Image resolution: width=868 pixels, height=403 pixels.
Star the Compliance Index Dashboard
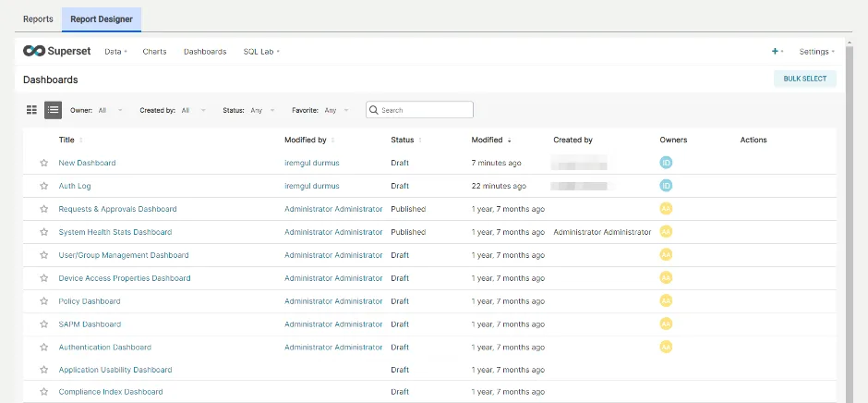(x=43, y=392)
